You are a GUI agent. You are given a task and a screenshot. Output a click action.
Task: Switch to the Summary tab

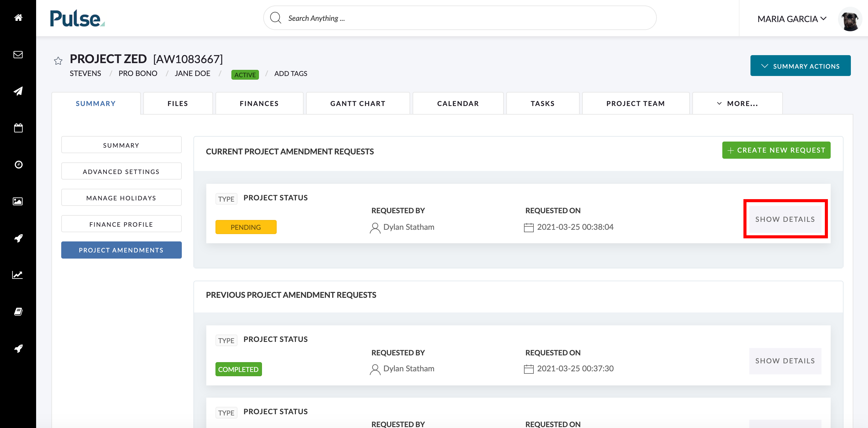coord(96,104)
